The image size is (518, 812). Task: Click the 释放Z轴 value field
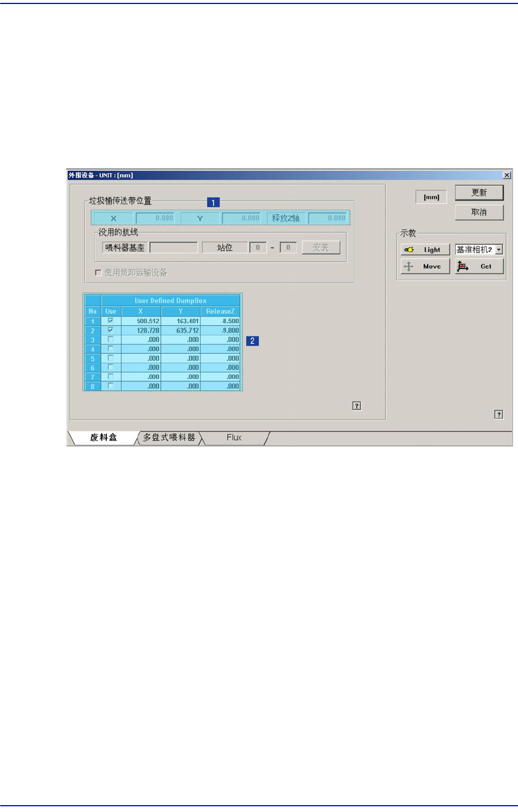pos(328,218)
